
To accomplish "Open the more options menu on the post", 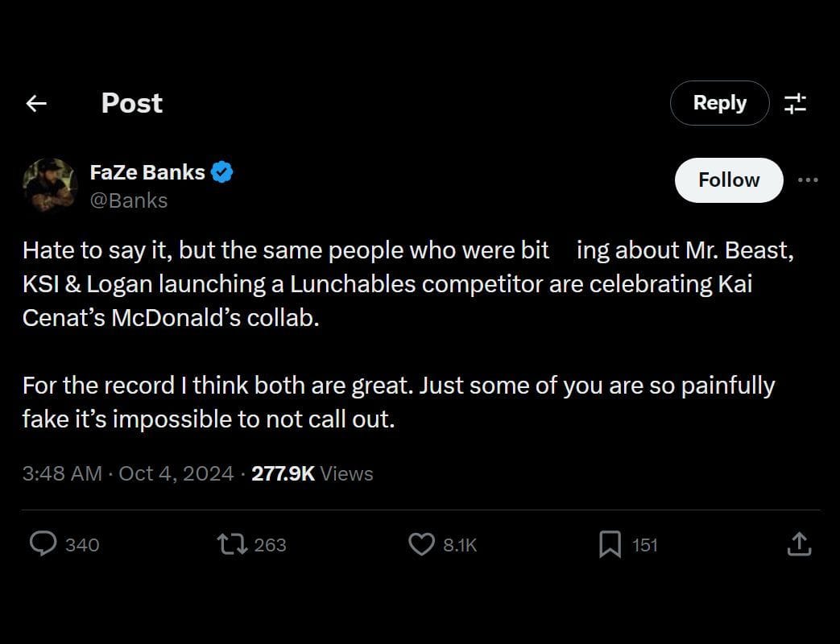I will point(808,180).
